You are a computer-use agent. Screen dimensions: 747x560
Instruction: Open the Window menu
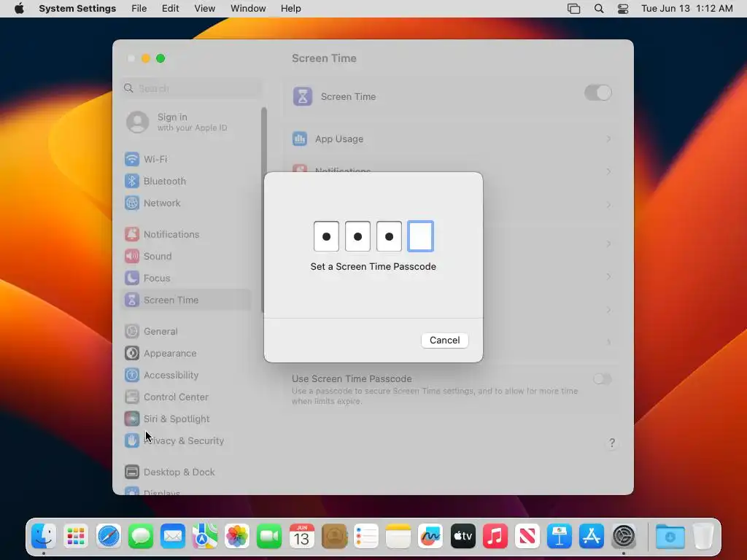(x=248, y=9)
